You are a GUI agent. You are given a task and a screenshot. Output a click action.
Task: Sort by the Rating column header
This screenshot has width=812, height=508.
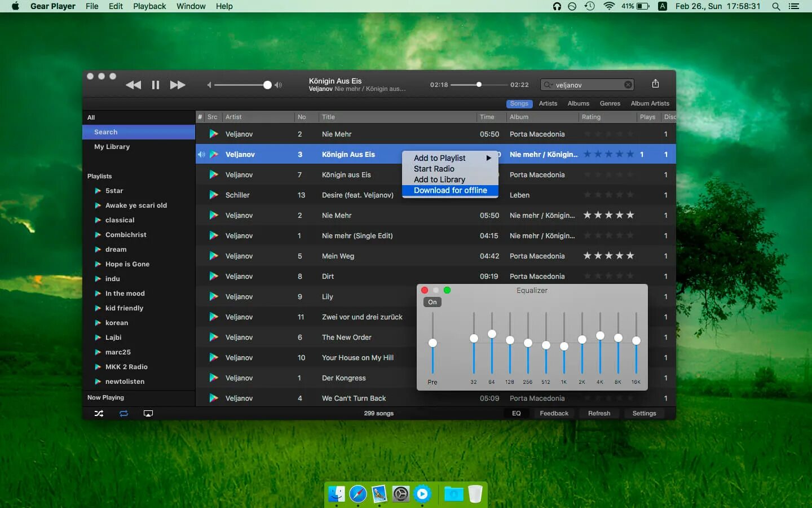608,117
